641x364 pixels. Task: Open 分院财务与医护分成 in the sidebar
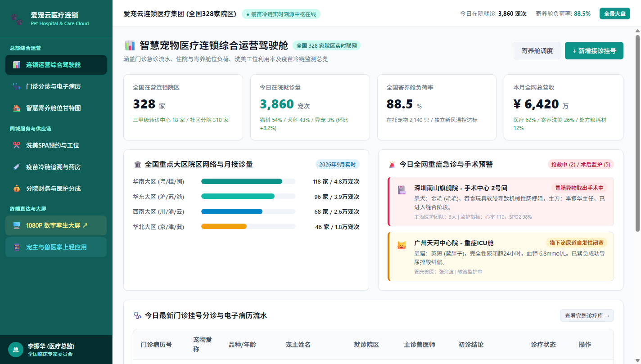point(56,189)
